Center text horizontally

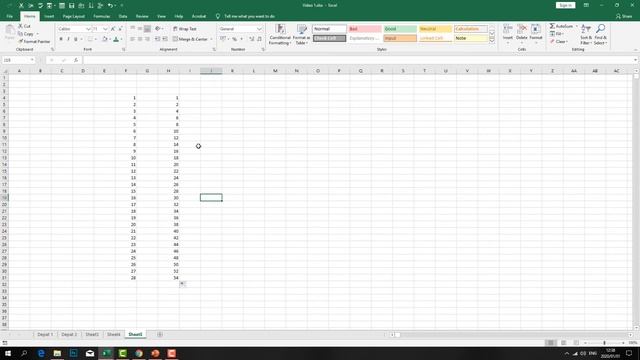coord(140,39)
